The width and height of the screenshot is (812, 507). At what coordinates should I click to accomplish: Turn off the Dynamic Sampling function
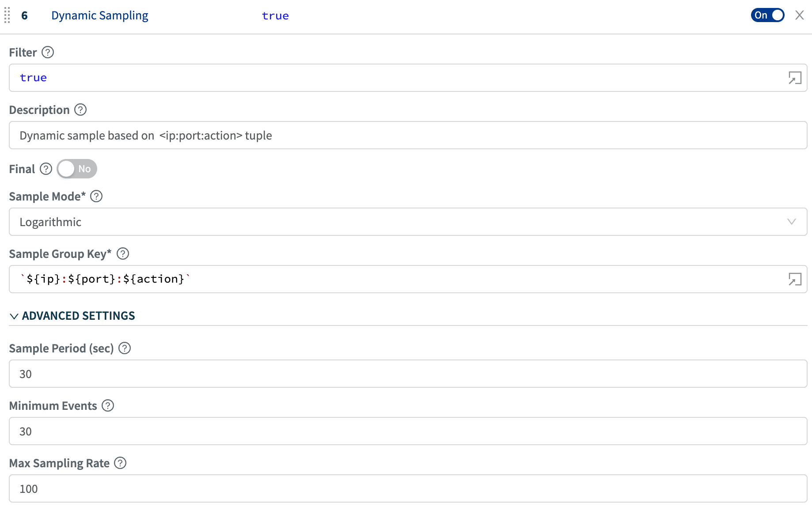point(767,15)
